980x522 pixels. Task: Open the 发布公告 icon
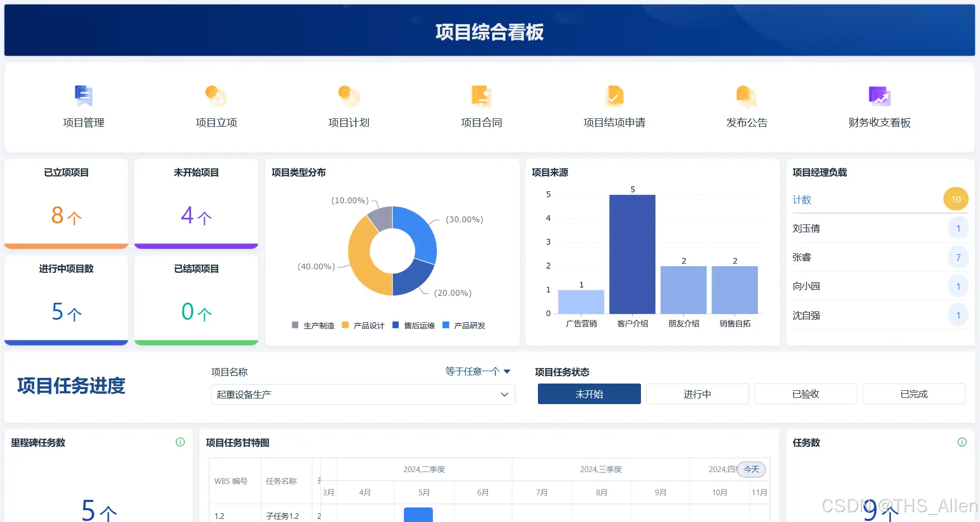coord(747,96)
